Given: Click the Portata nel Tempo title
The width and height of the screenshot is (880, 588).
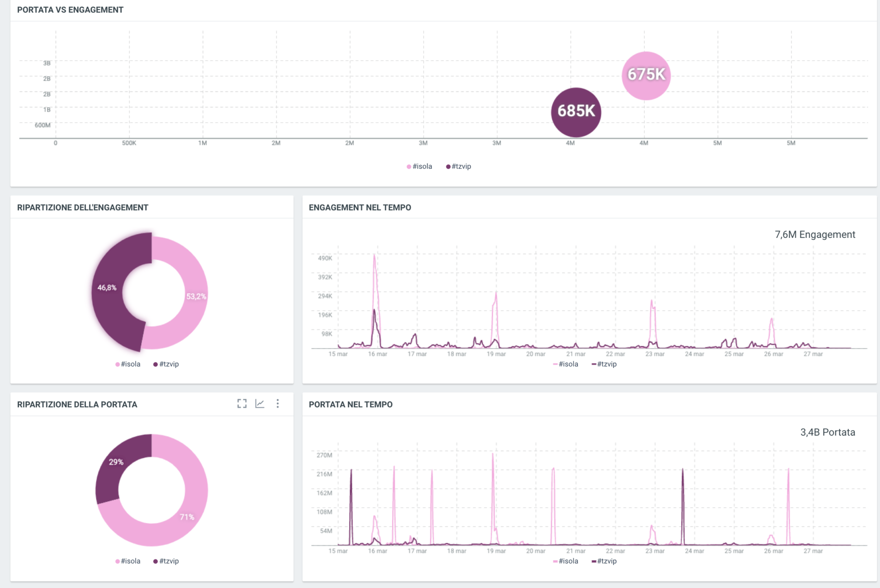Looking at the screenshot, I should (351, 405).
